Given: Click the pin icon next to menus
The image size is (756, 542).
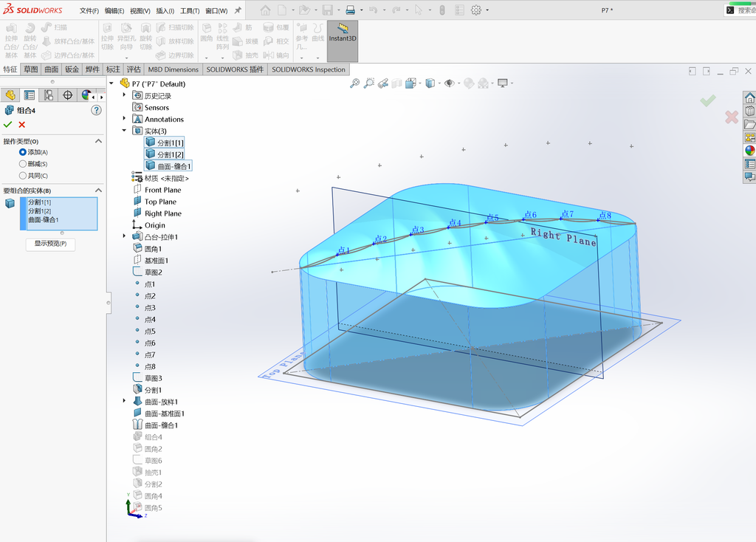Looking at the screenshot, I should click(238, 10).
